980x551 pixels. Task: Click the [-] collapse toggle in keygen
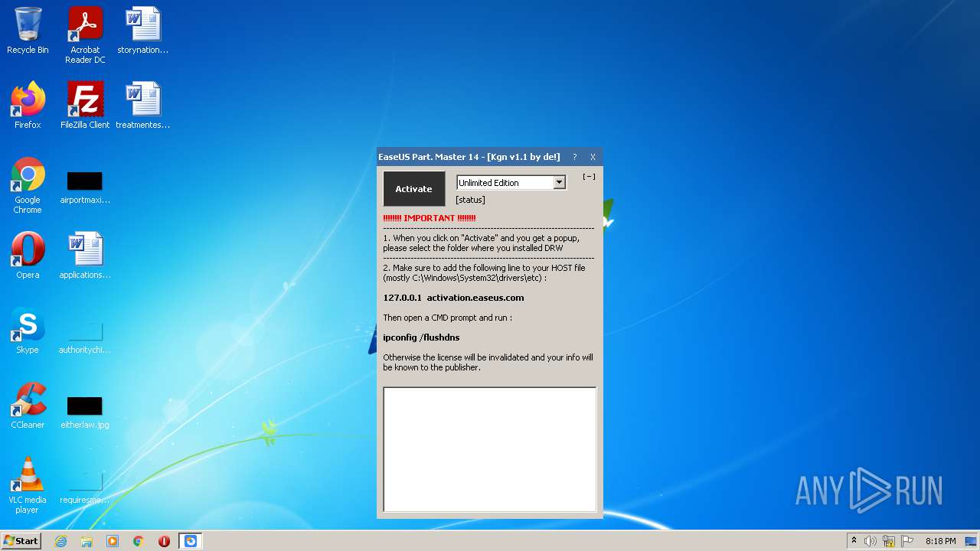point(589,177)
